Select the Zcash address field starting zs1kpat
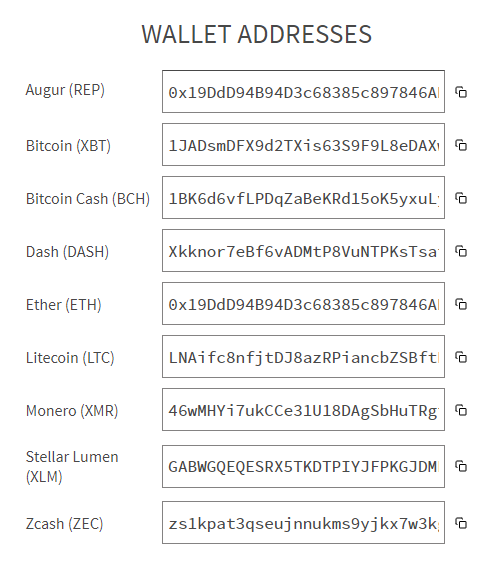The width and height of the screenshot is (480, 566). click(303, 523)
